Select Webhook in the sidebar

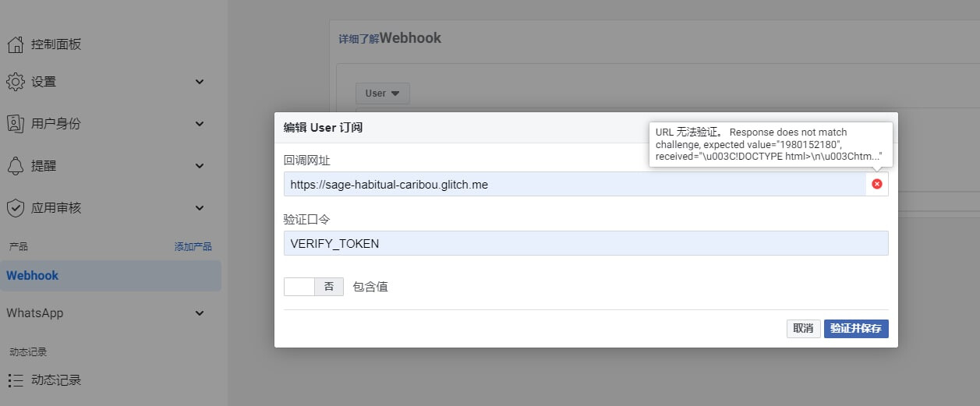click(111, 276)
